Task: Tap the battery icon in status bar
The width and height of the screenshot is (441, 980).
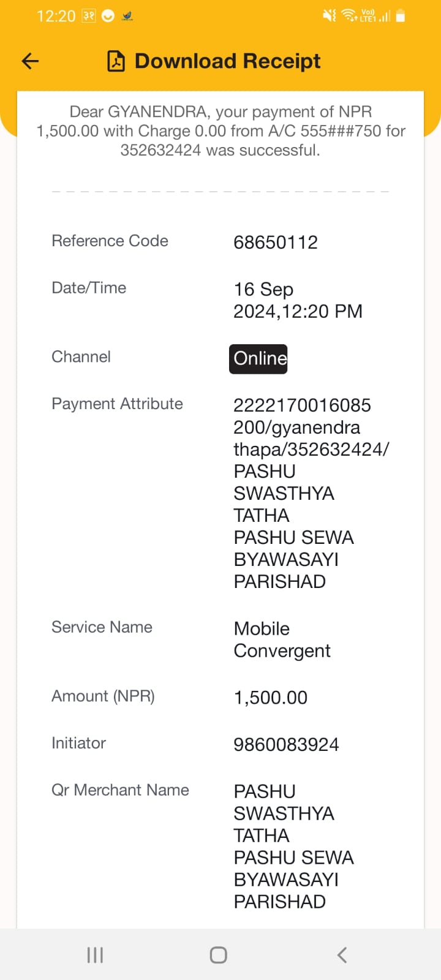Action: click(x=401, y=16)
